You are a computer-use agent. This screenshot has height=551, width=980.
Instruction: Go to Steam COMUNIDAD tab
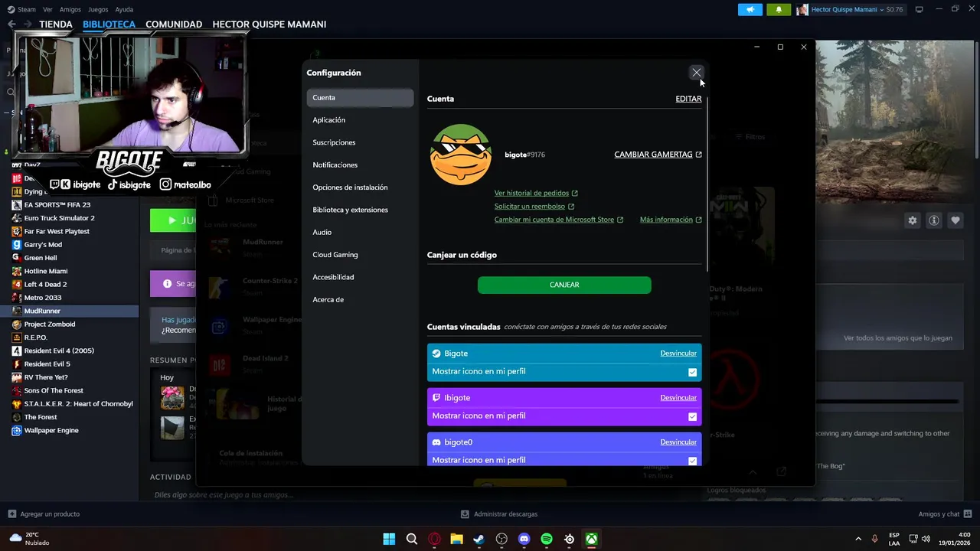pos(174,24)
